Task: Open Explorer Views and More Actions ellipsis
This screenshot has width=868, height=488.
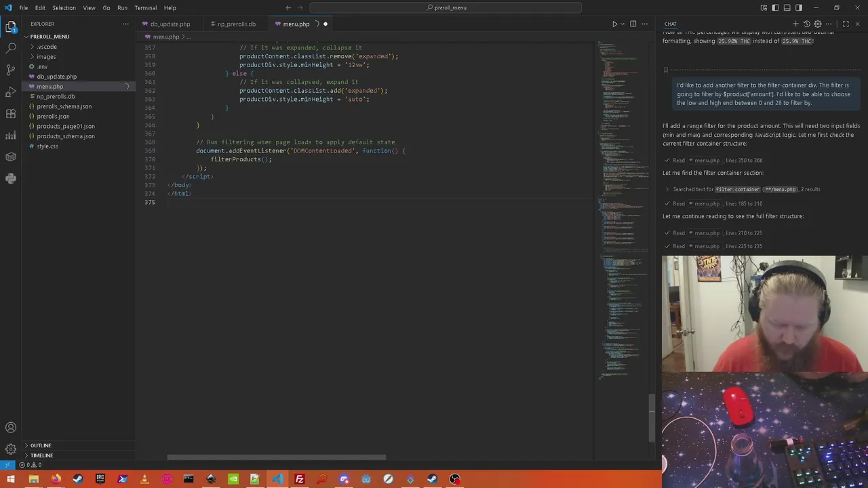Action: click(x=125, y=24)
